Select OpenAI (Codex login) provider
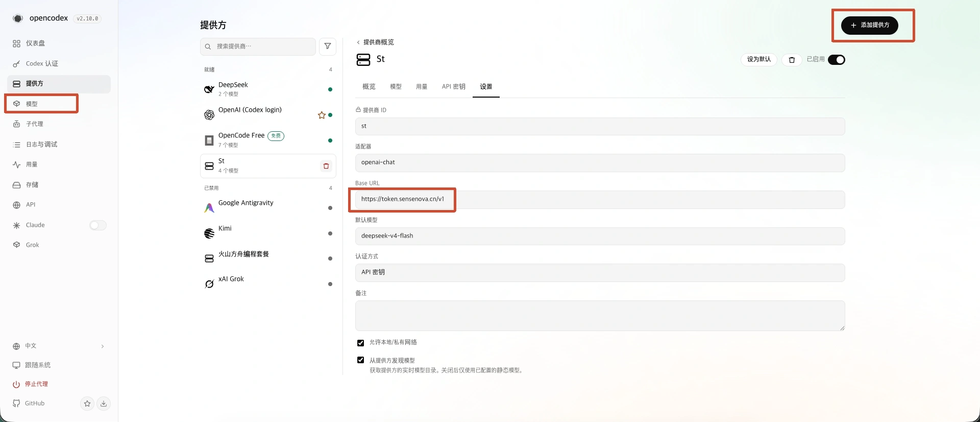 coord(268,115)
